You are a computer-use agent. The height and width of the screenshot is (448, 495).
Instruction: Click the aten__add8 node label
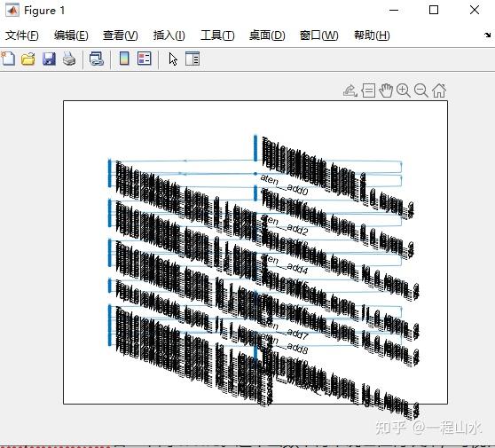(x=284, y=344)
